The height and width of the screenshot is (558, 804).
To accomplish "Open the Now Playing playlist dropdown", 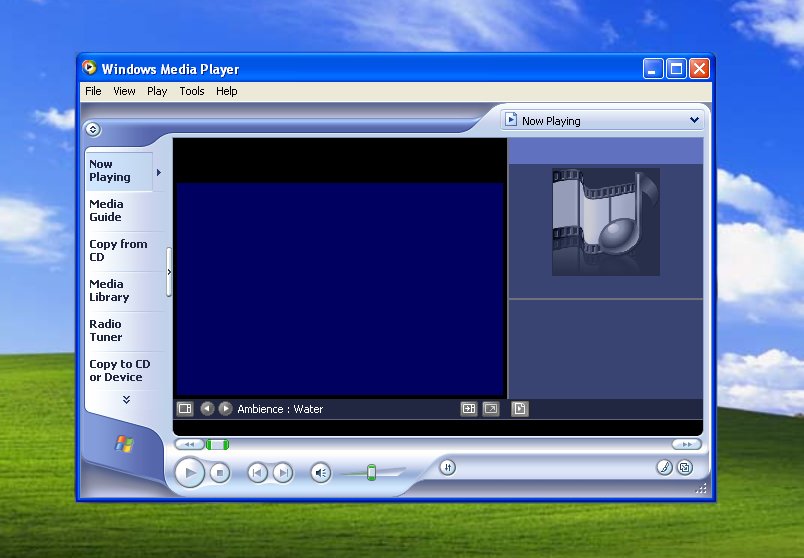I will coord(694,120).
